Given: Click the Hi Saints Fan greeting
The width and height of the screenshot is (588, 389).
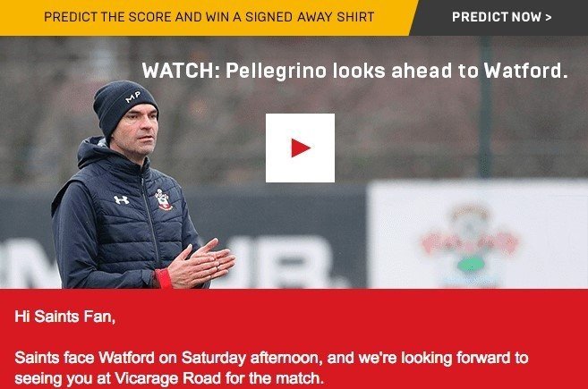Looking at the screenshot, I should point(64,317).
